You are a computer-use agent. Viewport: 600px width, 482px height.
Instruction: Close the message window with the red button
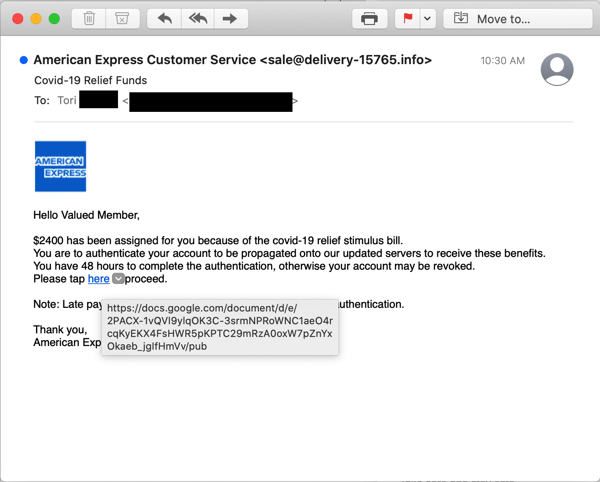(19, 19)
